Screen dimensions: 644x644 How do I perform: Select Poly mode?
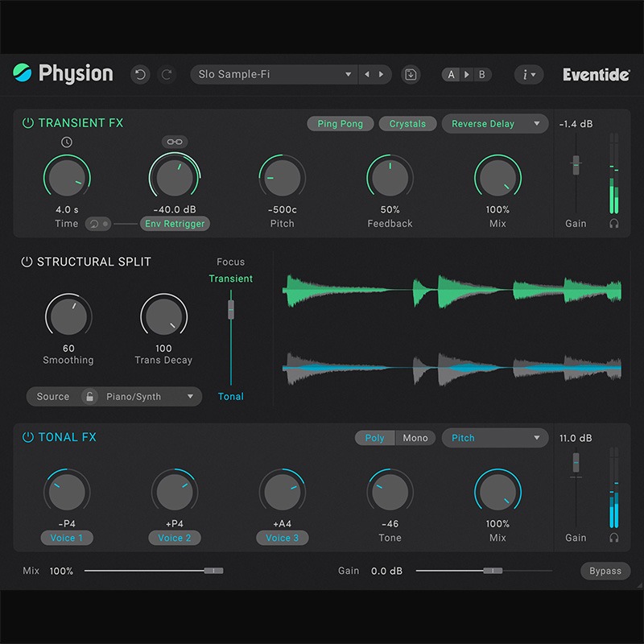tap(374, 438)
